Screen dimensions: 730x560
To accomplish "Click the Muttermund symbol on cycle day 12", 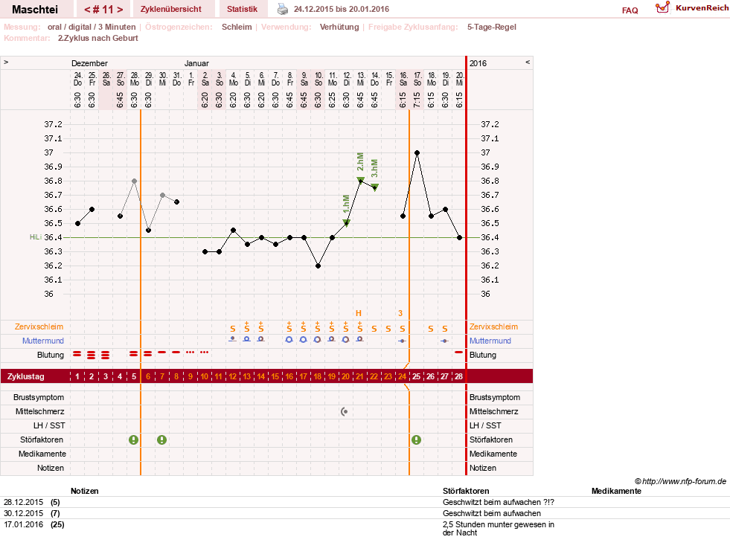I will 233,339.
